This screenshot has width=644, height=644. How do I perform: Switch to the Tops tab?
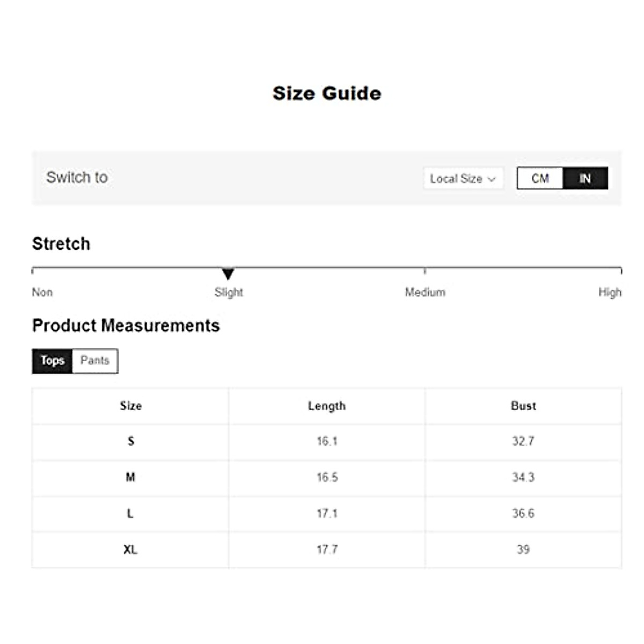52,361
